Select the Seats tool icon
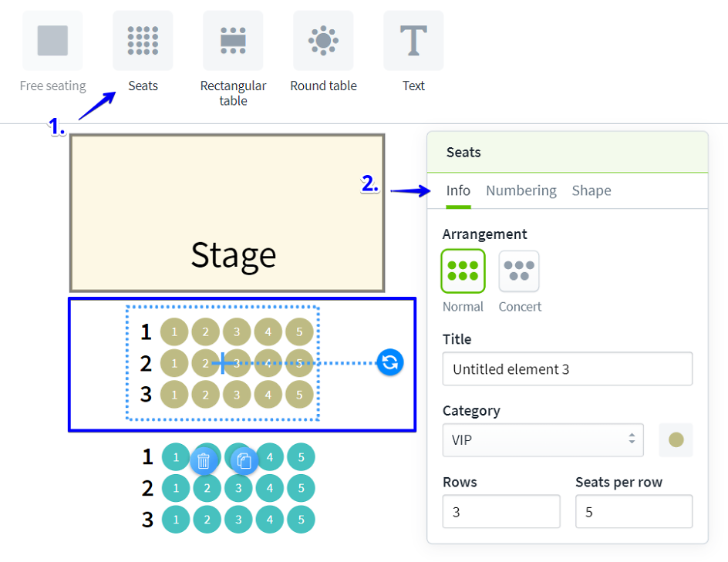Image resolution: width=728 pixels, height=562 pixels. tap(143, 41)
